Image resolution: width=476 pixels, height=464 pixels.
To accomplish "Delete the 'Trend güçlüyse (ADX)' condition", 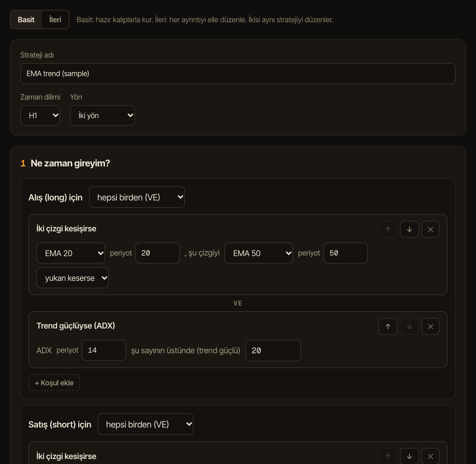I will [x=430, y=326].
